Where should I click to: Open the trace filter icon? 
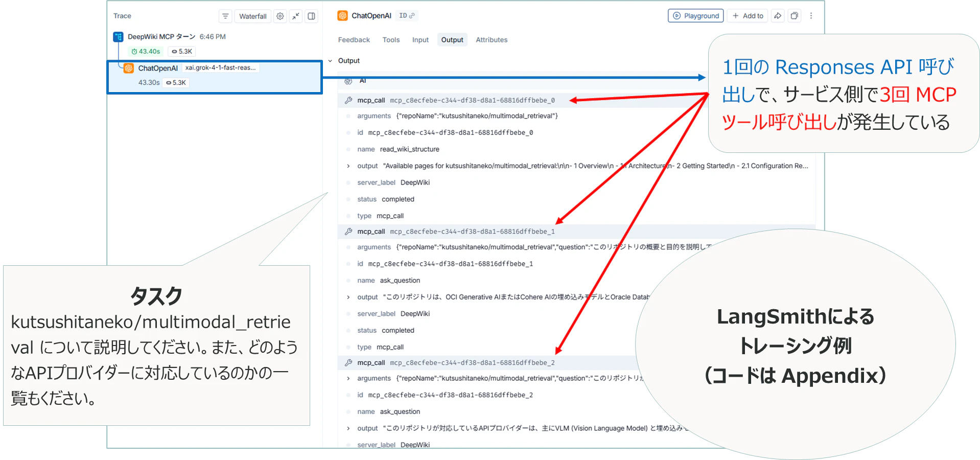pyautogui.click(x=225, y=16)
